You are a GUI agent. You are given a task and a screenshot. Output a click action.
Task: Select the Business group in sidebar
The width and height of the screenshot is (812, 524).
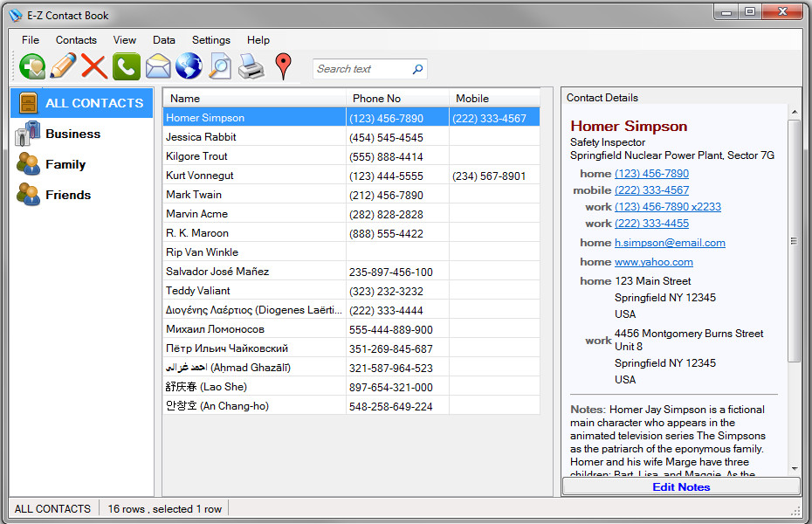[x=82, y=134]
